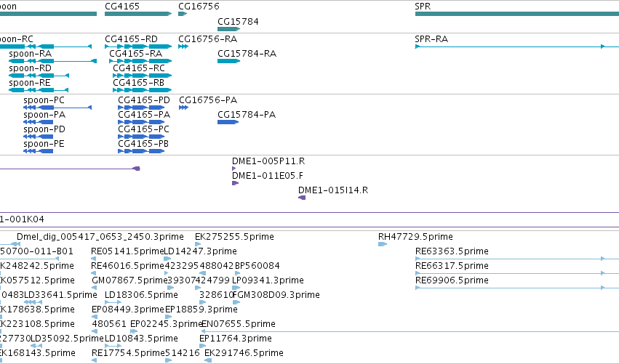Viewport: 619px width, 364px height.
Task: Select the EP11764.3prime EST label
Action: pyautogui.click(x=236, y=339)
